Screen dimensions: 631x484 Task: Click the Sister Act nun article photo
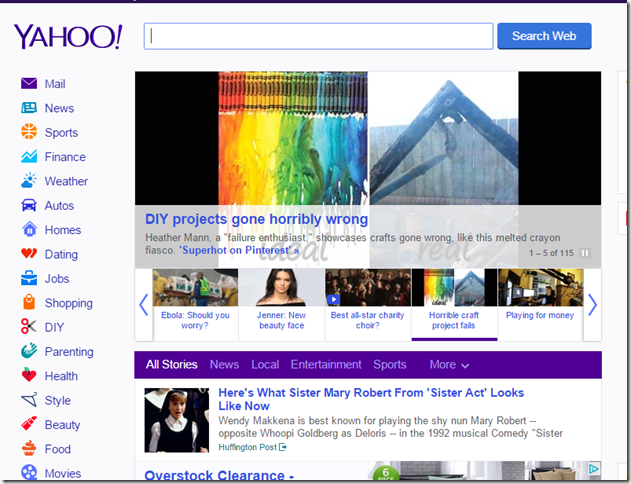177,420
